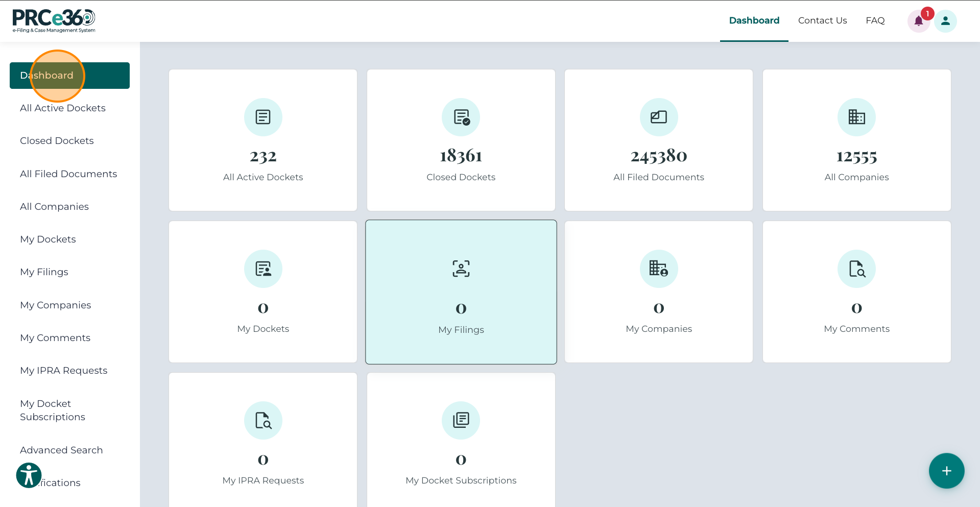The width and height of the screenshot is (980, 507).
Task: Click the My IPRA Requests magnifier icon
Action: [262, 420]
